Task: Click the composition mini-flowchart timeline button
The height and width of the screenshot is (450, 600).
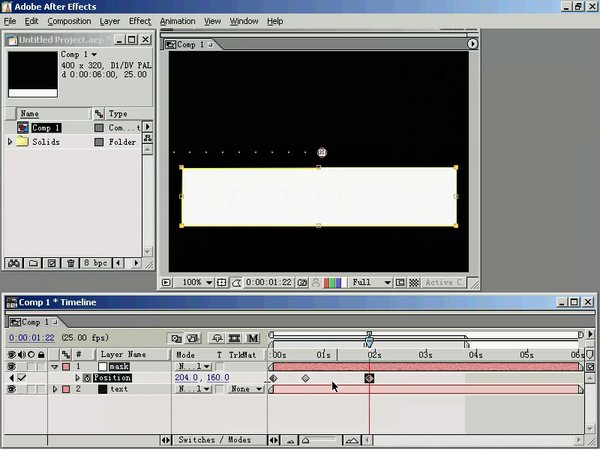Action: pyautogui.click(x=176, y=338)
